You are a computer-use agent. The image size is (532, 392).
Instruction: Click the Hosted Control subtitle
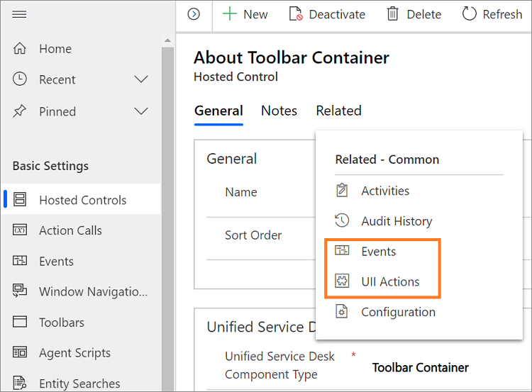(235, 77)
